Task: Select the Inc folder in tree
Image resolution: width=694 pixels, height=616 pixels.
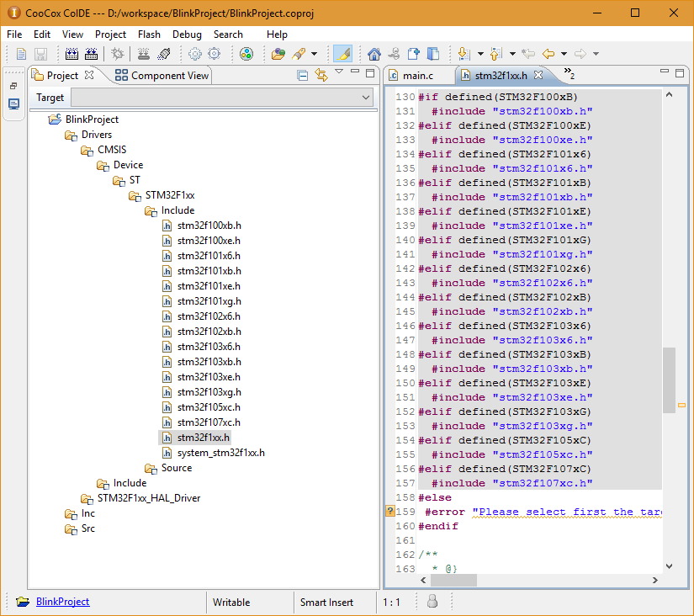Action: pyautogui.click(x=87, y=513)
